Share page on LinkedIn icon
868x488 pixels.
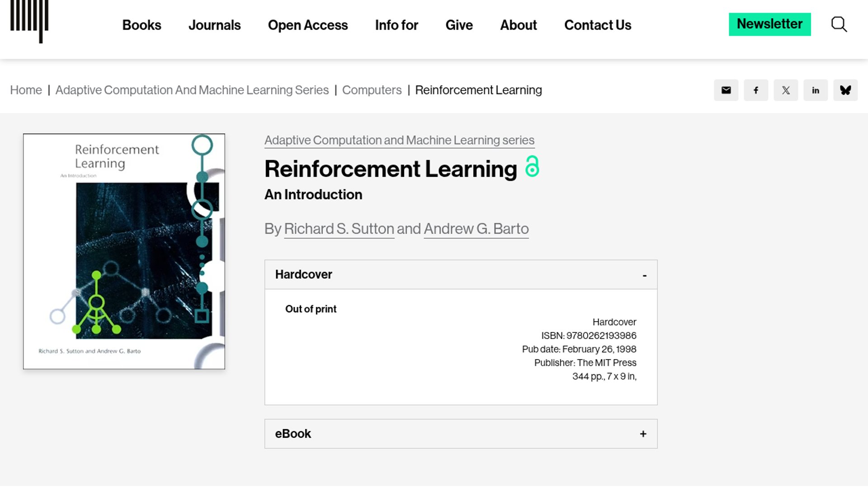[816, 90]
